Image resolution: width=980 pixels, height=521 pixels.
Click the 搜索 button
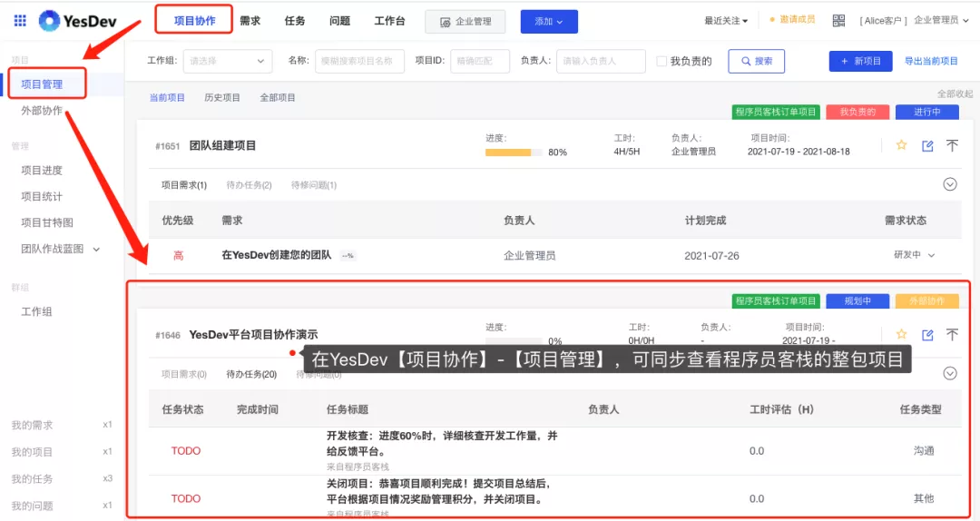click(x=756, y=62)
